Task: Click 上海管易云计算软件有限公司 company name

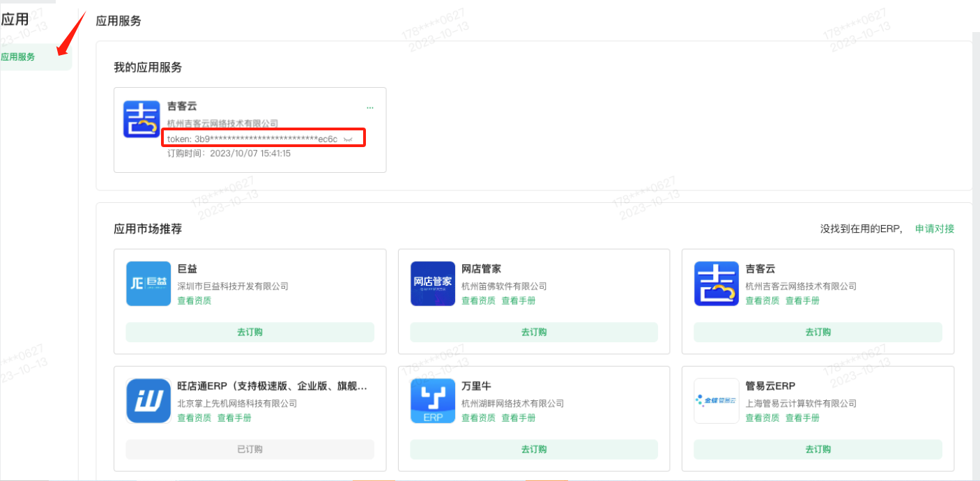Action: click(801, 403)
